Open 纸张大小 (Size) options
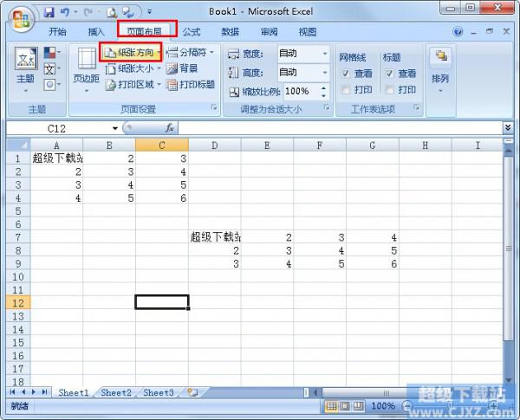The image size is (520, 420). coord(133,68)
